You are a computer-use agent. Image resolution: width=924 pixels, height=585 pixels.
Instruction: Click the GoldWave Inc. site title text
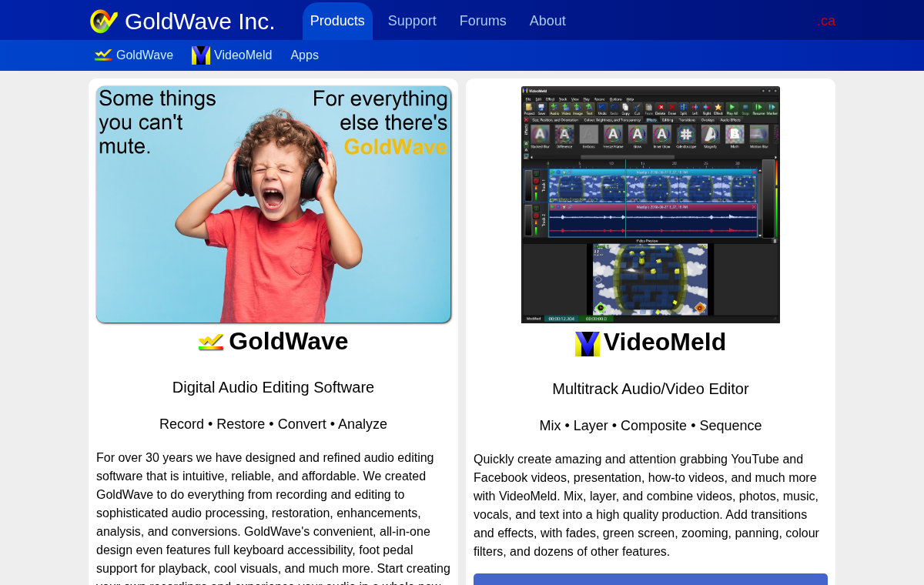click(199, 22)
